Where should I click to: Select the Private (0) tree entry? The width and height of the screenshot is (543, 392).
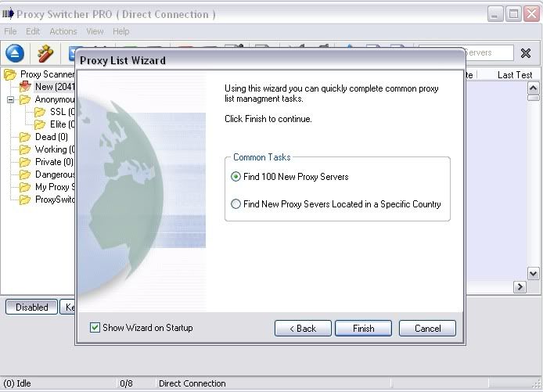coord(54,162)
